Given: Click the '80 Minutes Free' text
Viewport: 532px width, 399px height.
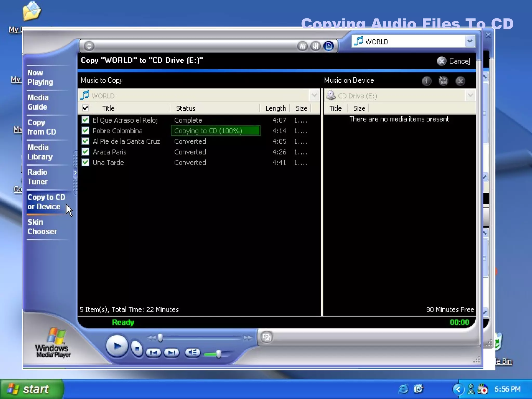Looking at the screenshot, I should coord(450,309).
